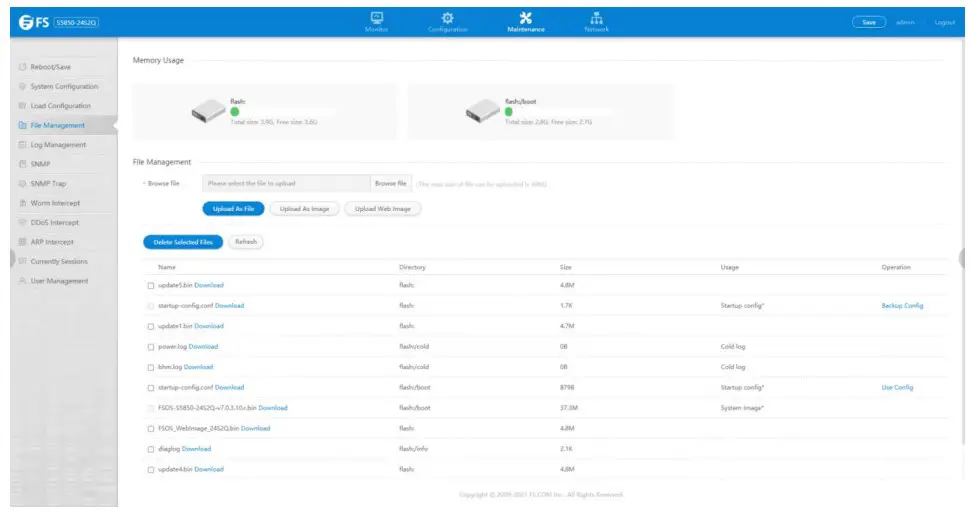This screenshot has height=517, width=973.
Task: Select the bhm.log checkbox
Action: pyautogui.click(x=150, y=367)
